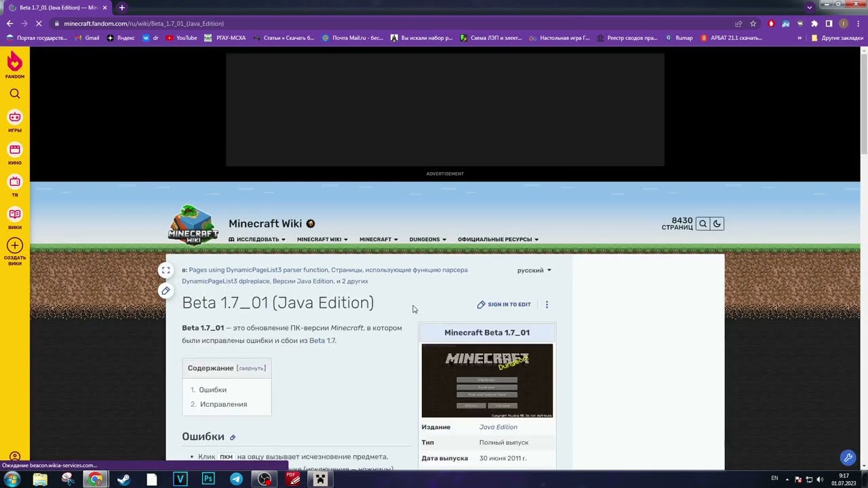Image resolution: width=868 pixels, height=488 pixels.
Task: Click the expand page width icon
Action: [165, 270]
